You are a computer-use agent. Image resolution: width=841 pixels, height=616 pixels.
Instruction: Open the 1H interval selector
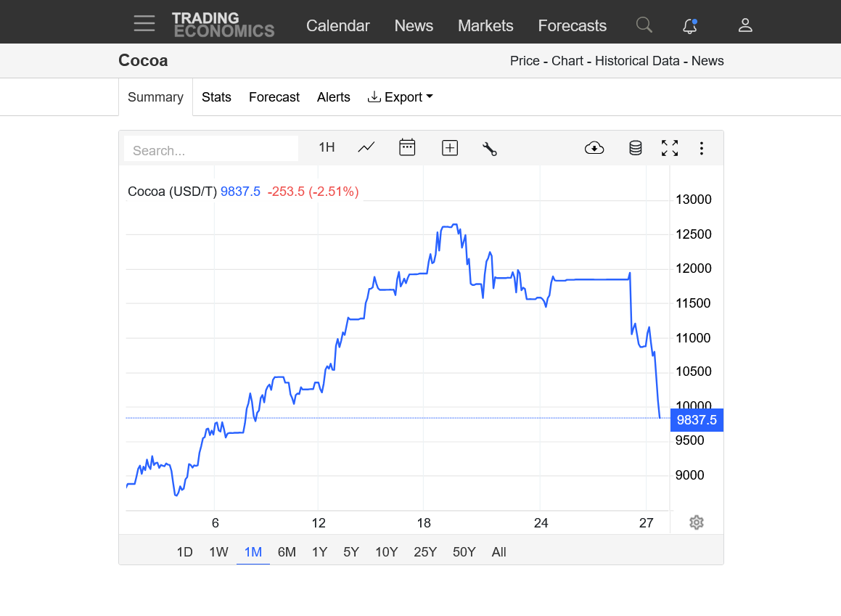(x=327, y=147)
